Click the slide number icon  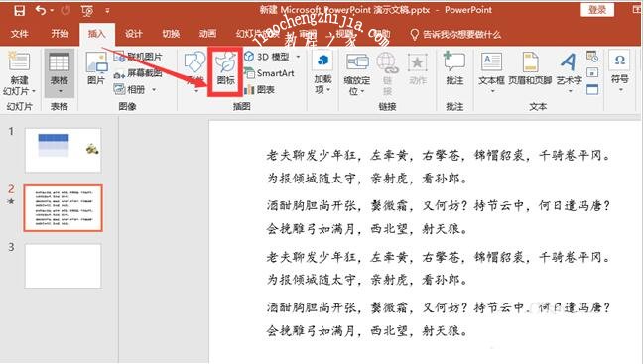pos(592,73)
